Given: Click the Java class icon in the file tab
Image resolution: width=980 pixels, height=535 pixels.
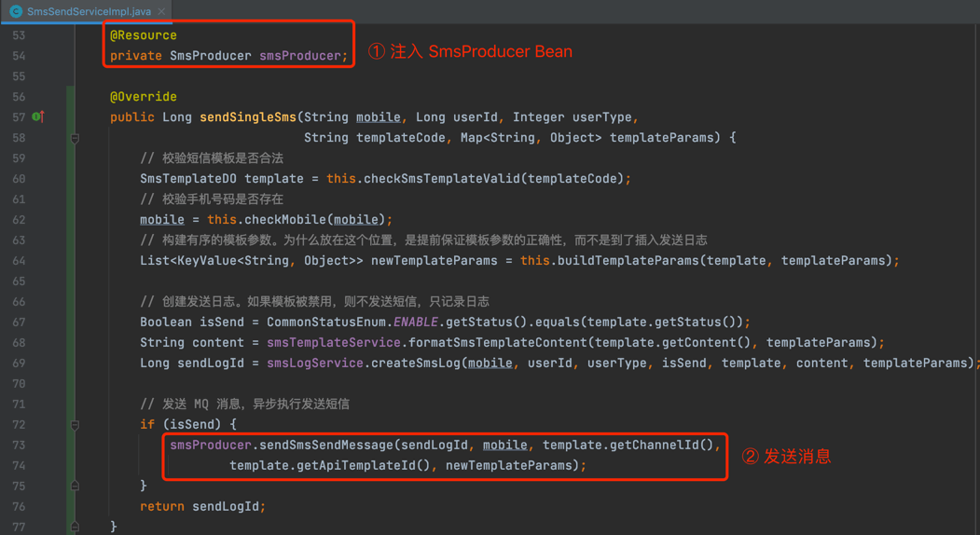Looking at the screenshot, I should 16,11.
